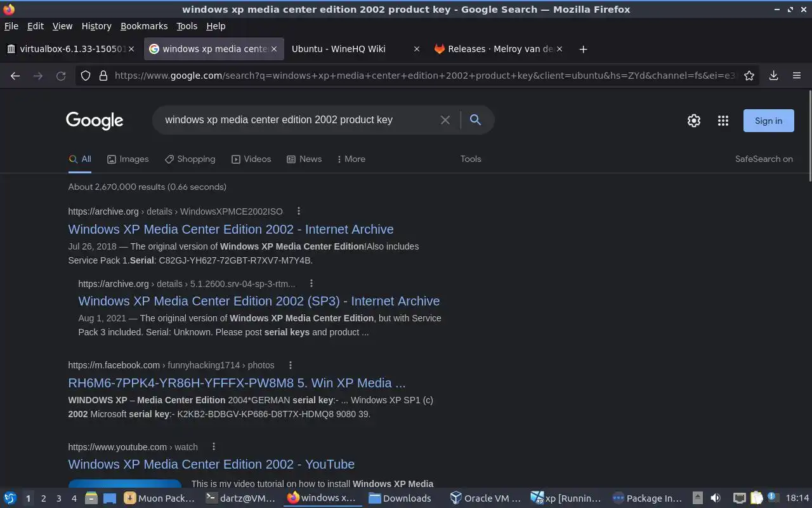Show Images search results
This screenshot has height=508, width=812.
click(x=128, y=159)
